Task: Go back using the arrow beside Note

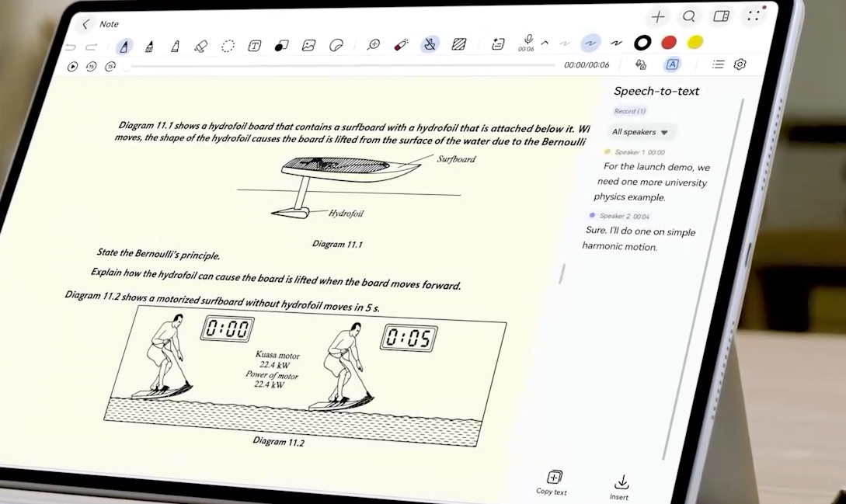Action: click(x=85, y=24)
